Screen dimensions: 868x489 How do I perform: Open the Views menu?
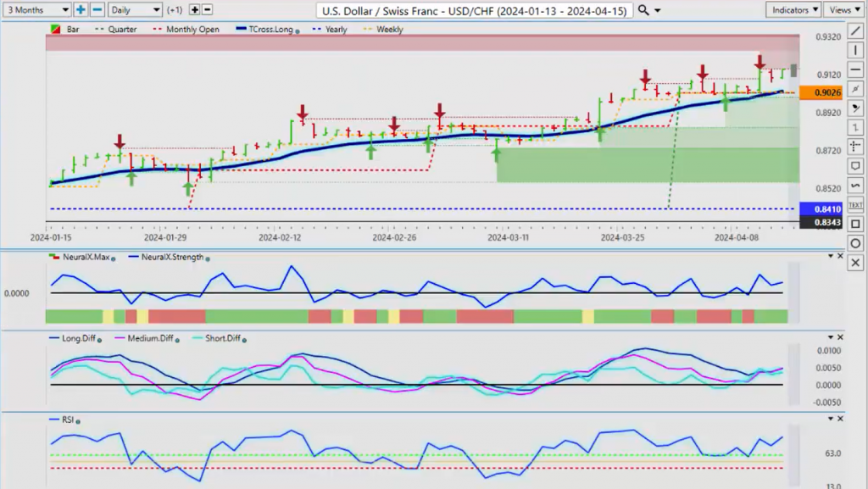tap(844, 10)
